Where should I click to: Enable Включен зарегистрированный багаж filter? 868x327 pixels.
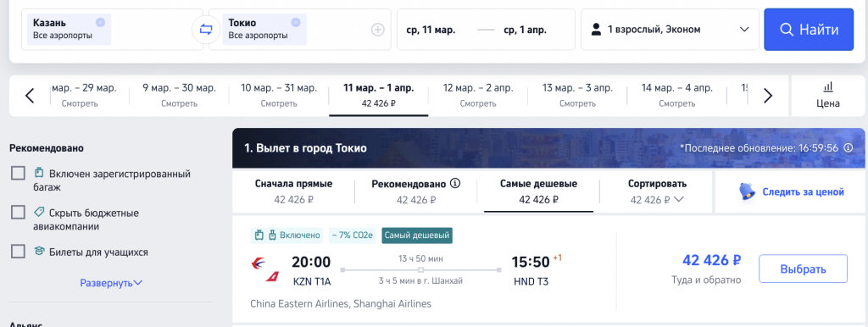tap(19, 174)
